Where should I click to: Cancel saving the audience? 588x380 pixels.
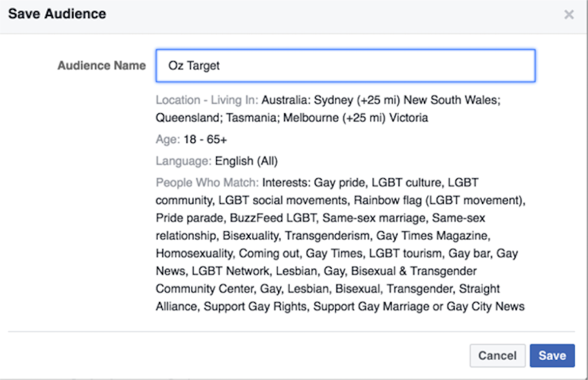pyautogui.click(x=497, y=355)
